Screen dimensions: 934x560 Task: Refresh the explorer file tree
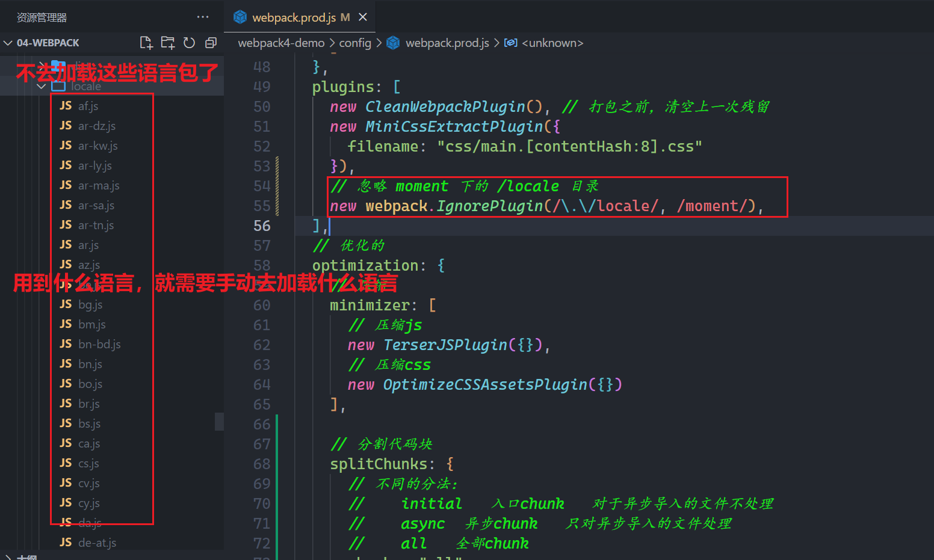point(189,43)
